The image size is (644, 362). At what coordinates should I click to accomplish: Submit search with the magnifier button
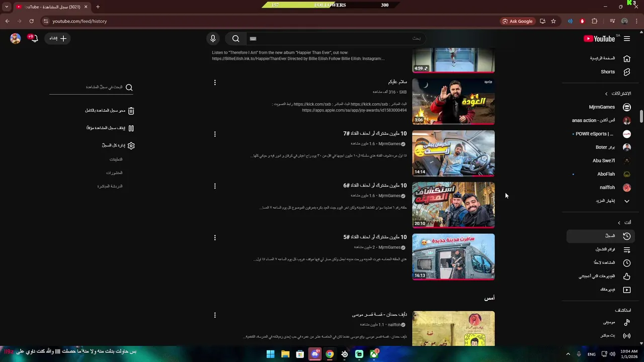click(235, 39)
